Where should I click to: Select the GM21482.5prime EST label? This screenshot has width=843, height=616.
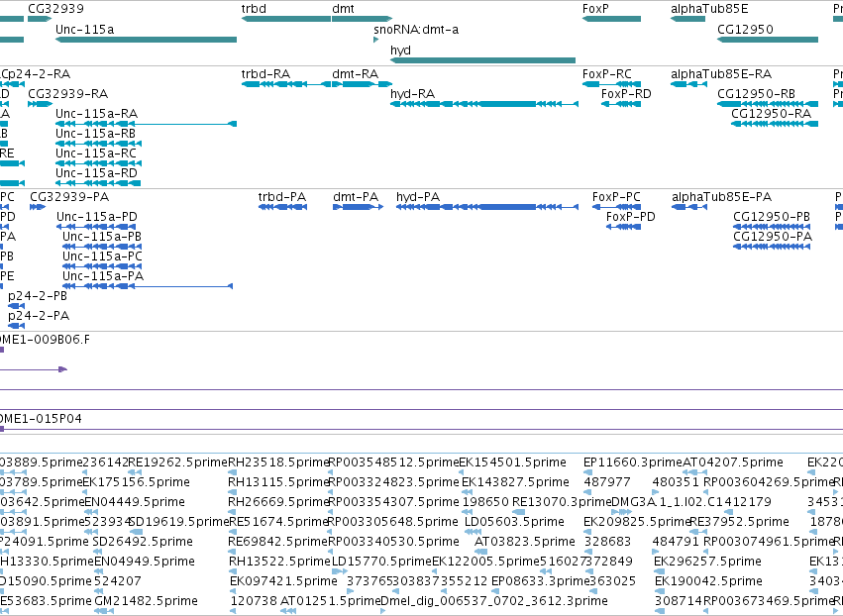[147, 601]
